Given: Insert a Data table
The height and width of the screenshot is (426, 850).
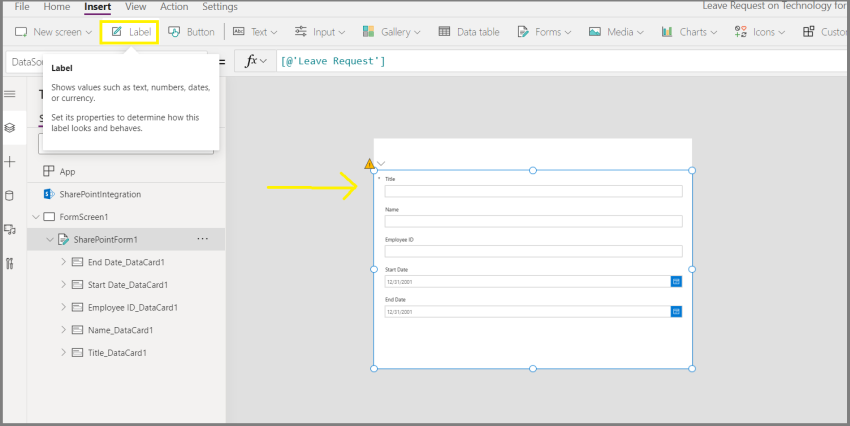Looking at the screenshot, I should 468,32.
